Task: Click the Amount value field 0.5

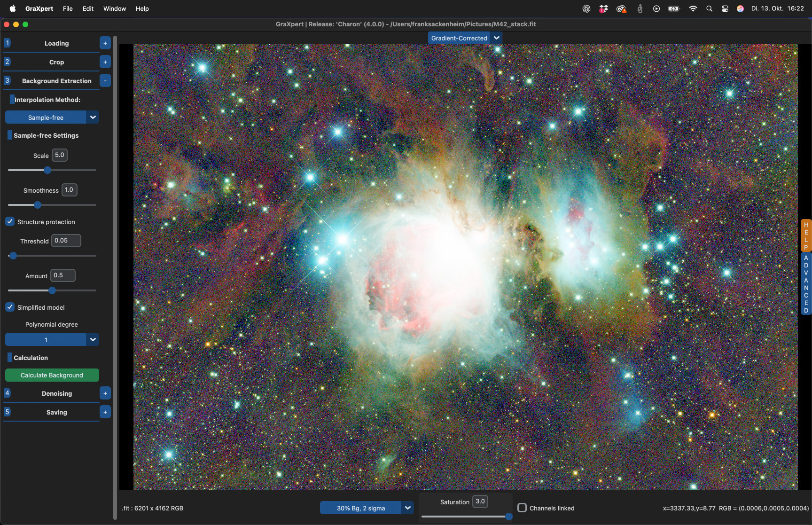Action: [x=63, y=275]
